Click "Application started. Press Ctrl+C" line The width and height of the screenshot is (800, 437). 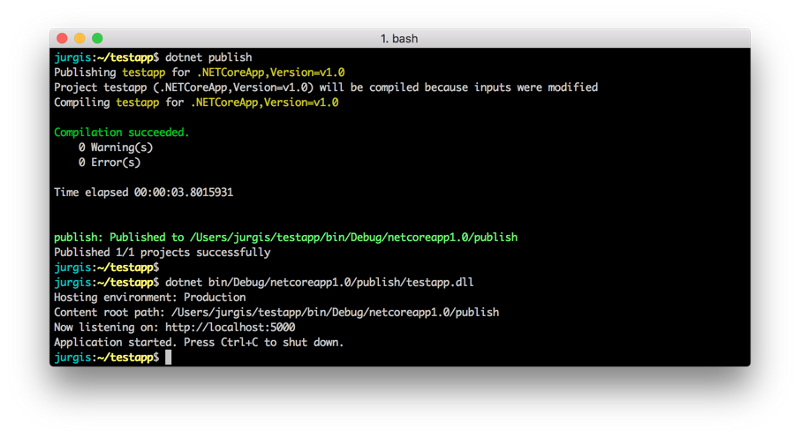pyautogui.click(x=198, y=342)
